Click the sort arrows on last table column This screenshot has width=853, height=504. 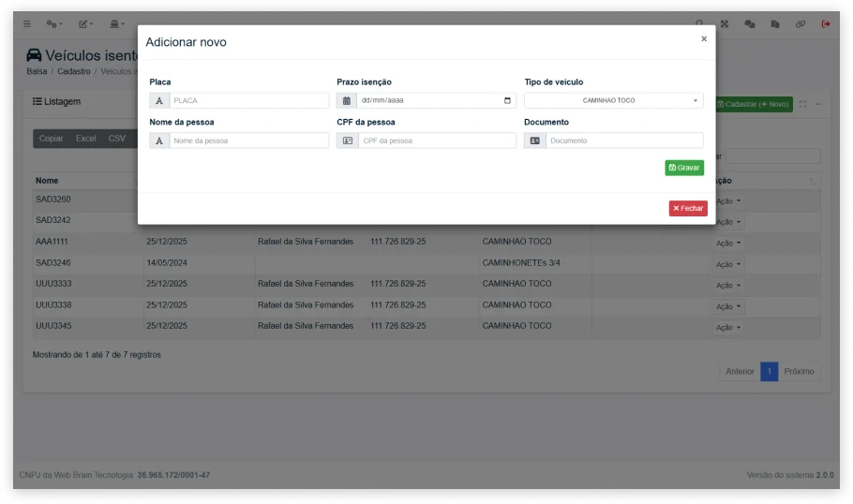[x=812, y=181]
